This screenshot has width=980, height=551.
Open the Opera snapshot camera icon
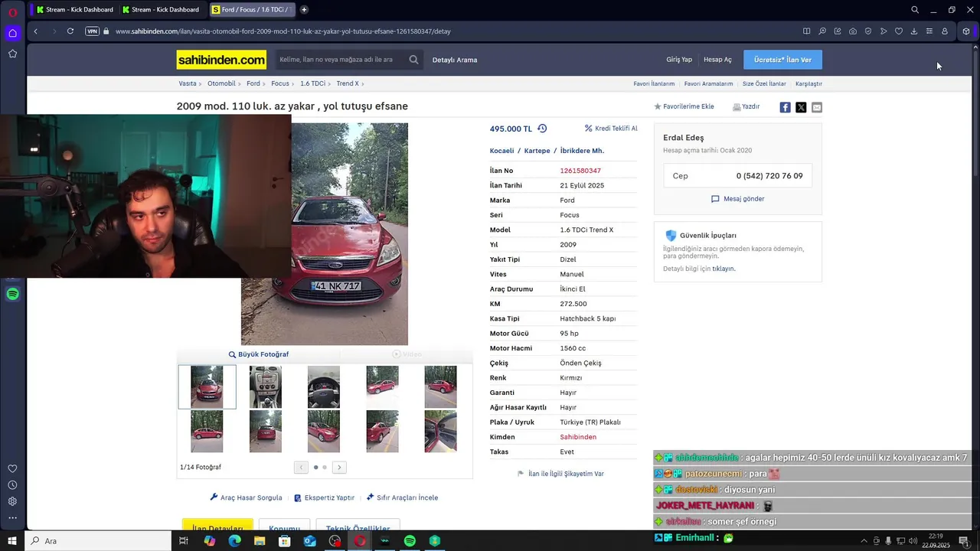pos(853,31)
